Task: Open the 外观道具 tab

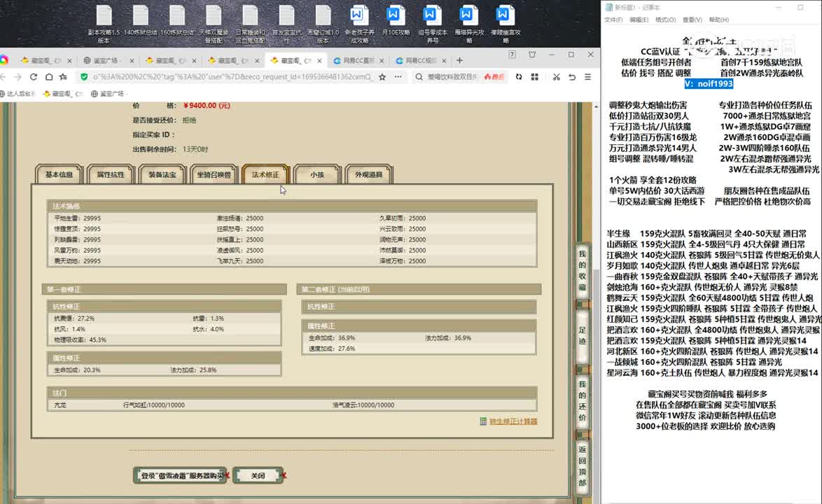Action: click(368, 174)
